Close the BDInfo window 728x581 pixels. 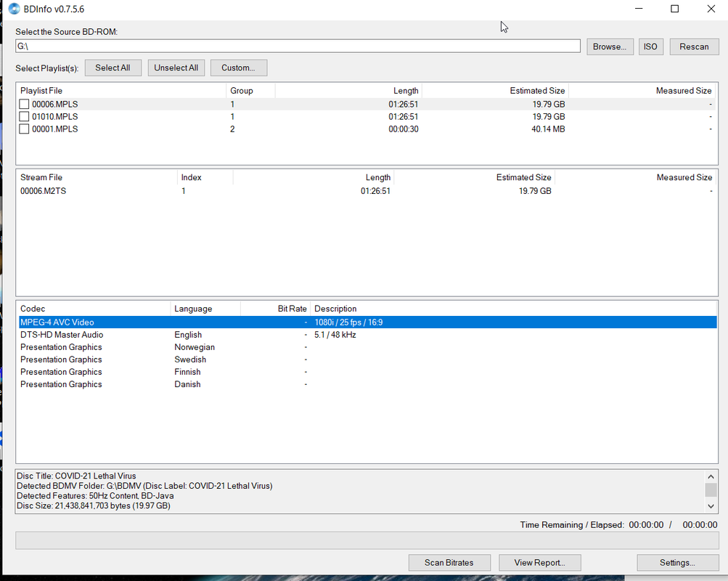tap(711, 9)
